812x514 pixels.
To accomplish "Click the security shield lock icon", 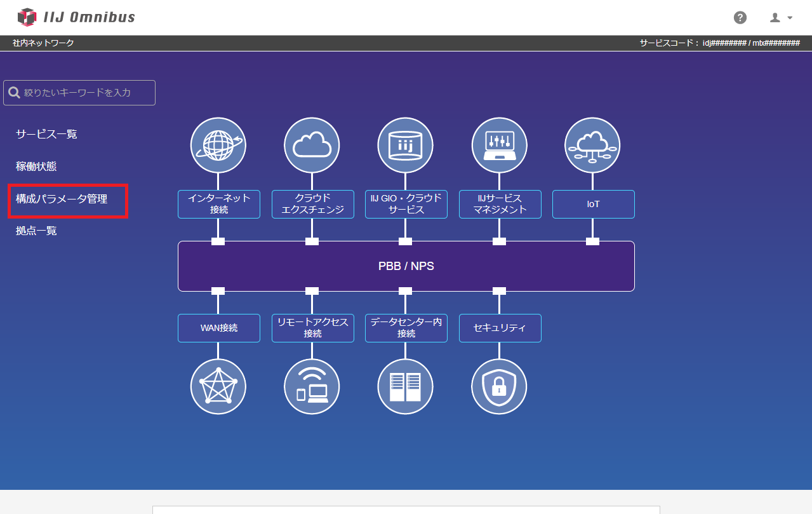I will pos(499,386).
